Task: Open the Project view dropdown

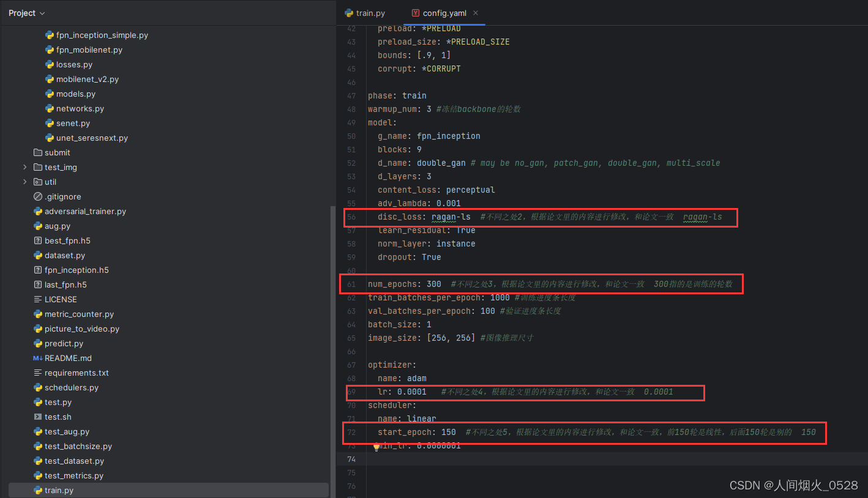Action: pyautogui.click(x=27, y=13)
